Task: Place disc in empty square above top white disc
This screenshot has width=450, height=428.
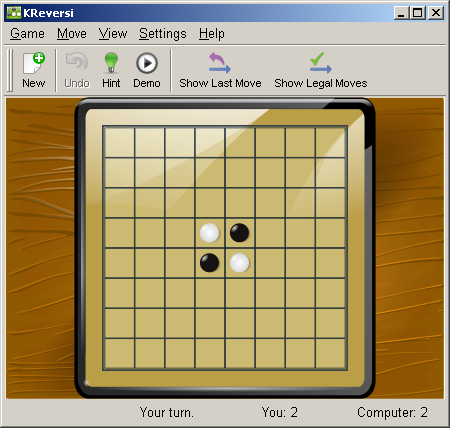Action: coord(210,203)
